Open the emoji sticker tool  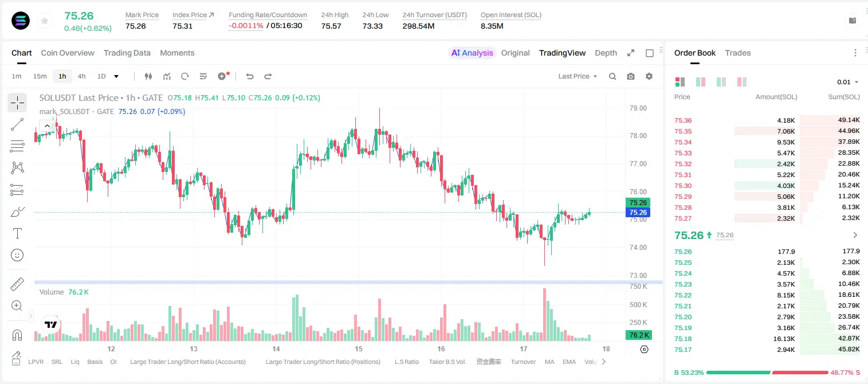17,255
